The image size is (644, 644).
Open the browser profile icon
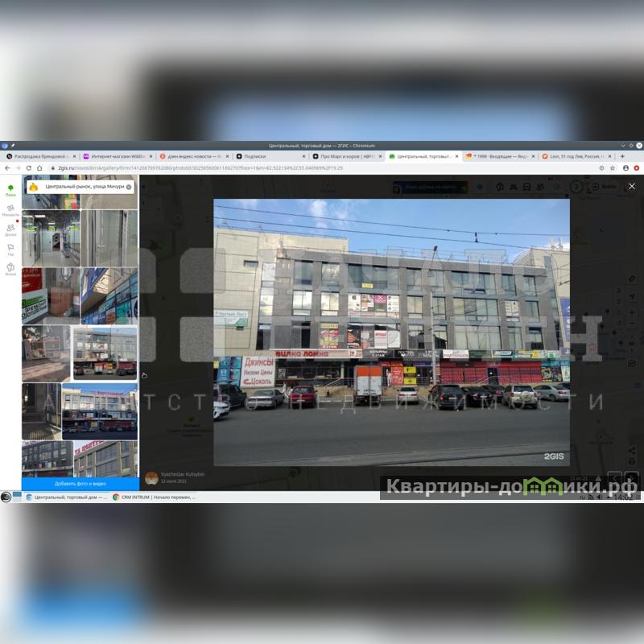coord(625,167)
